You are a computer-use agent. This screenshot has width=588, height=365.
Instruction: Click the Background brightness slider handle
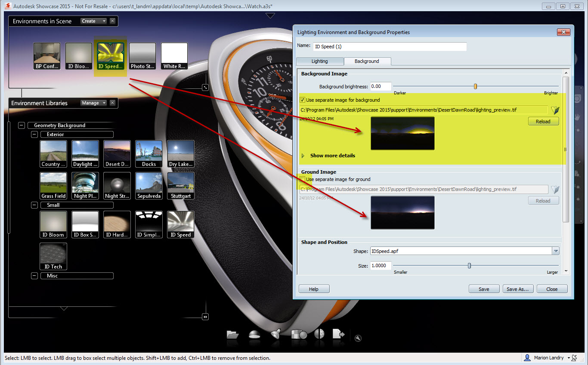[475, 87]
